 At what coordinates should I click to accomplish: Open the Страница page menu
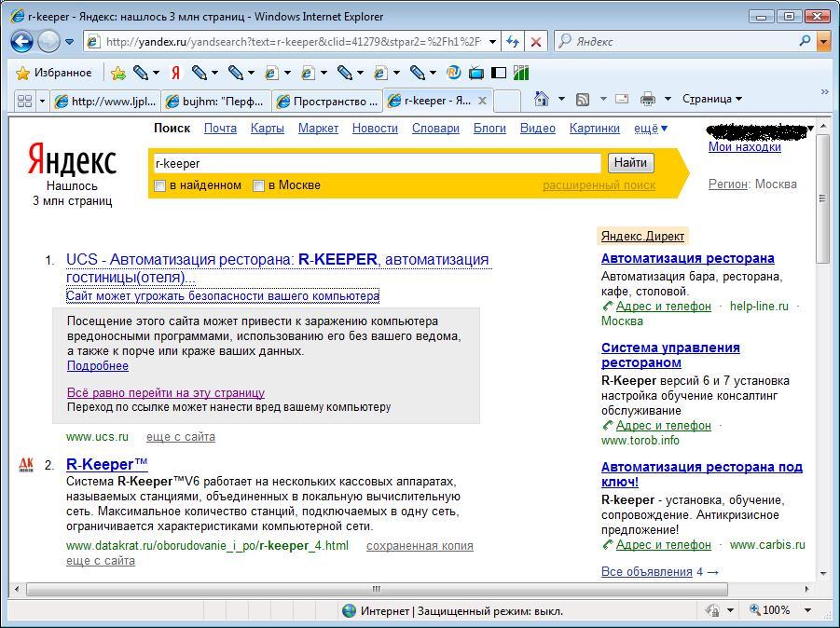point(712,99)
